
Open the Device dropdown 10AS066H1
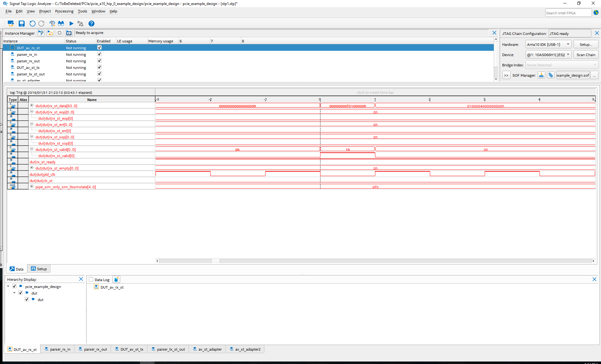pos(548,55)
